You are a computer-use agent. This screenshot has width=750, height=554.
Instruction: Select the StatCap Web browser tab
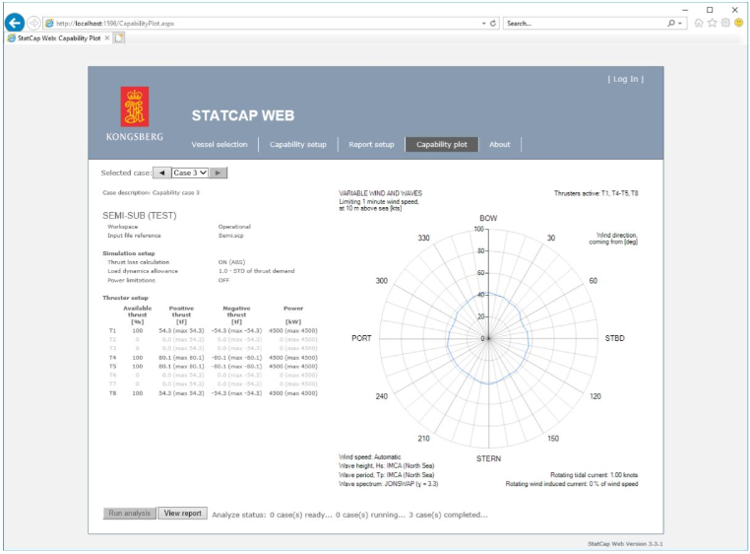(x=58, y=38)
